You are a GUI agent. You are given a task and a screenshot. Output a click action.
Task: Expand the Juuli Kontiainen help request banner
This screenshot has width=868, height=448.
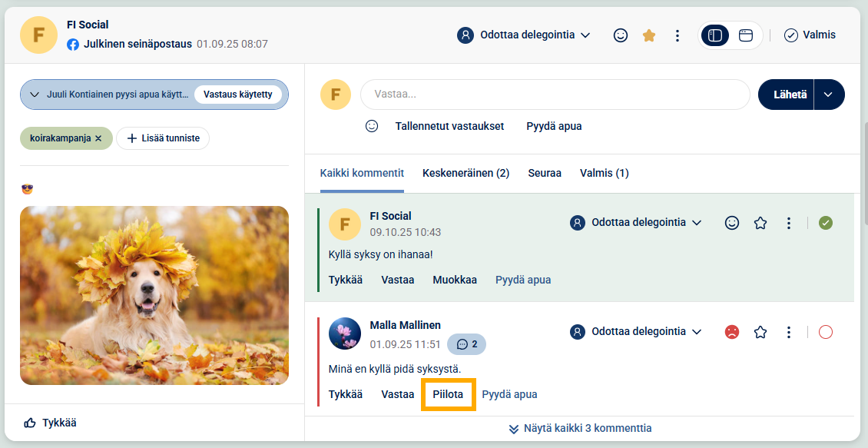click(x=35, y=95)
